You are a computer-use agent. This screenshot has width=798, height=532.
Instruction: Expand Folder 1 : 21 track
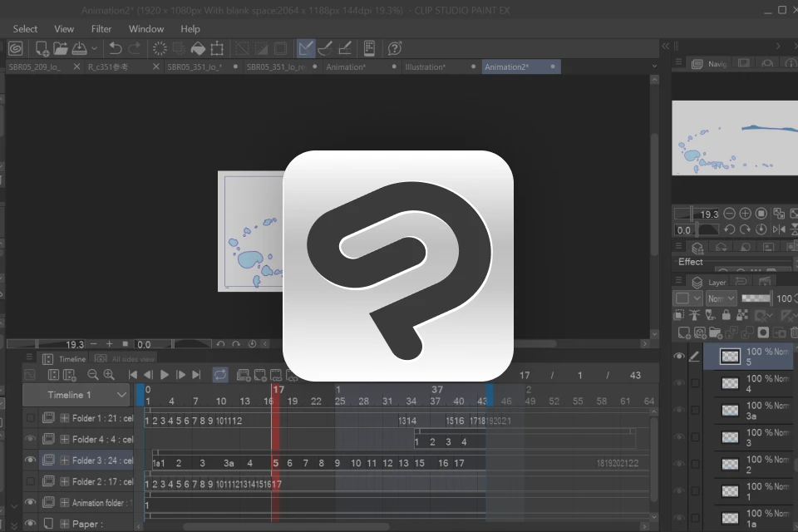pyautogui.click(x=65, y=418)
